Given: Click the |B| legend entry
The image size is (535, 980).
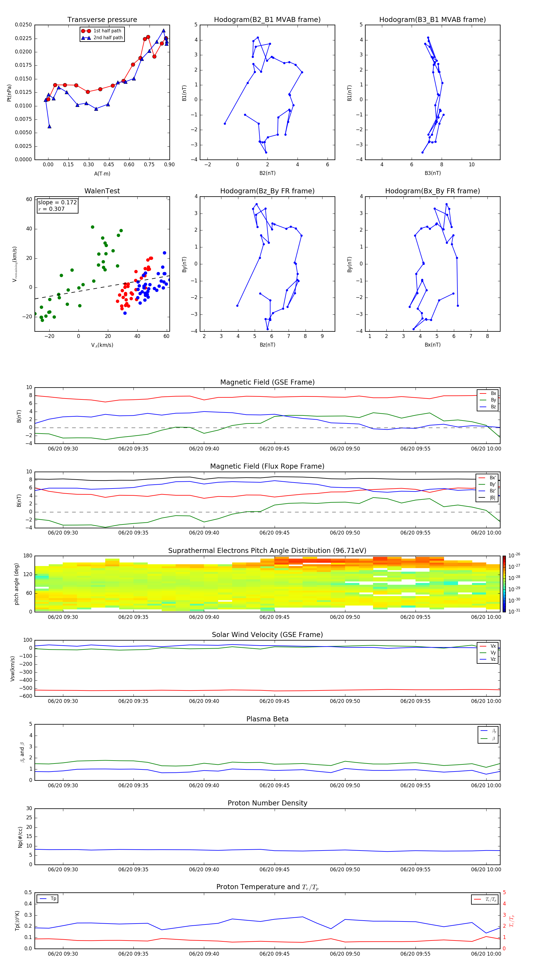Looking at the screenshot, I should pyautogui.click(x=487, y=498).
